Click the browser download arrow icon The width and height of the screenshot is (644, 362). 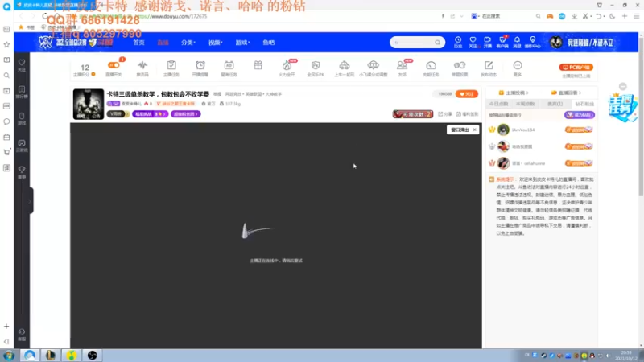574,16
